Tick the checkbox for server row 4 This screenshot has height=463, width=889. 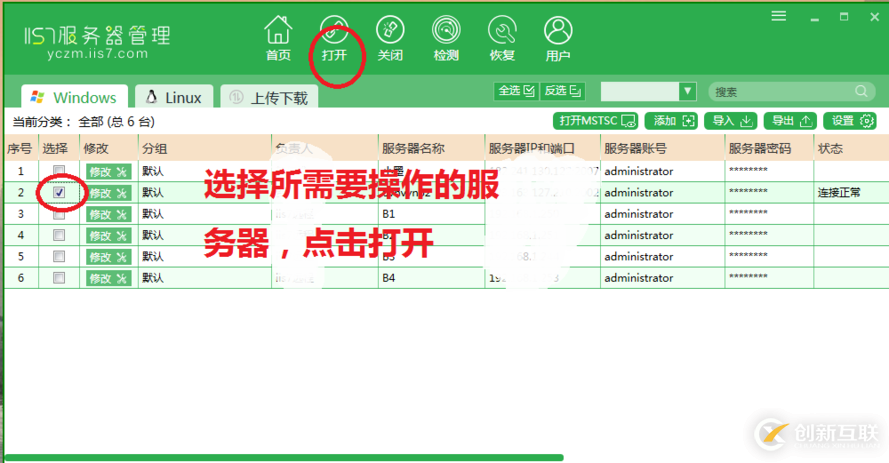tap(59, 235)
